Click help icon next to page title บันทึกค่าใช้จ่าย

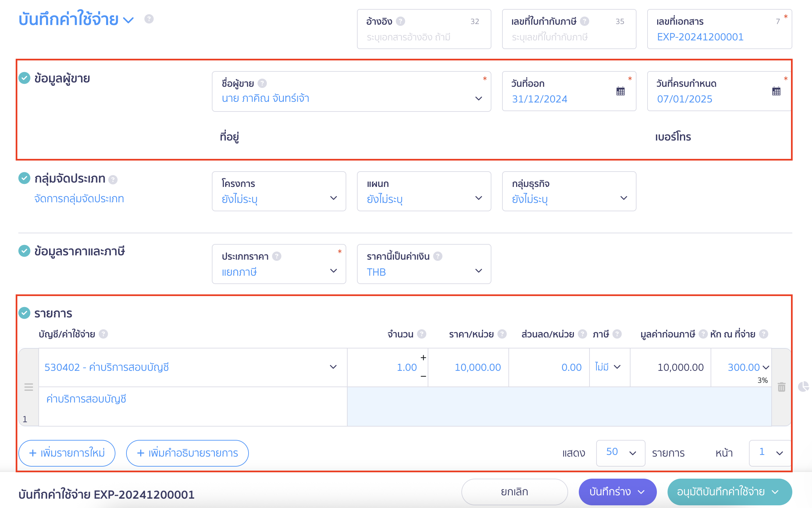point(149,19)
